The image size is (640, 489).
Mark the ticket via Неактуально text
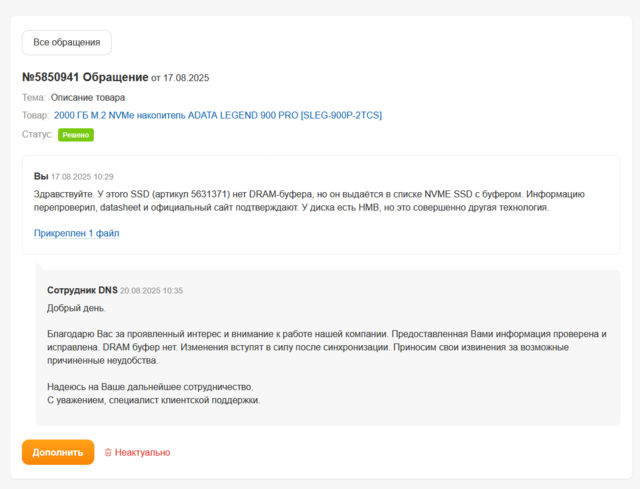point(142,453)
